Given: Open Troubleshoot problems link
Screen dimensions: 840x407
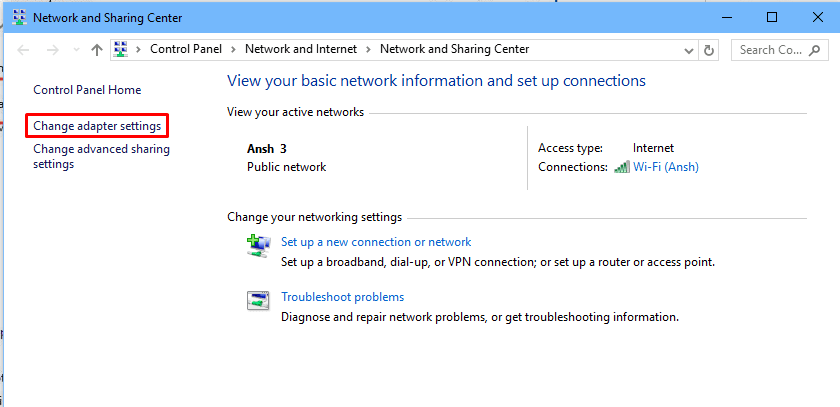Looking at the screenshot, I should pyautogui.click(x=342, y=297).
